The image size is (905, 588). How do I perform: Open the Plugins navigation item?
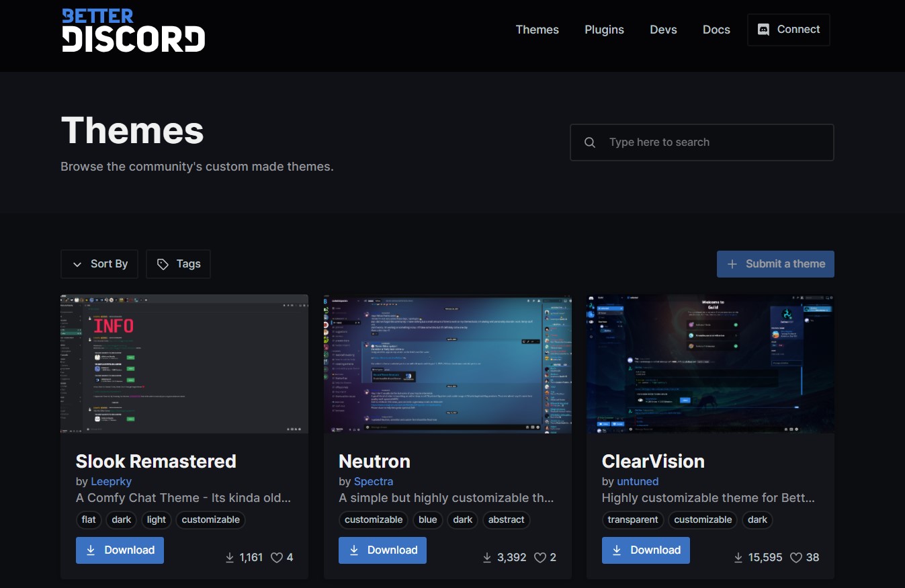click(604, 30)
